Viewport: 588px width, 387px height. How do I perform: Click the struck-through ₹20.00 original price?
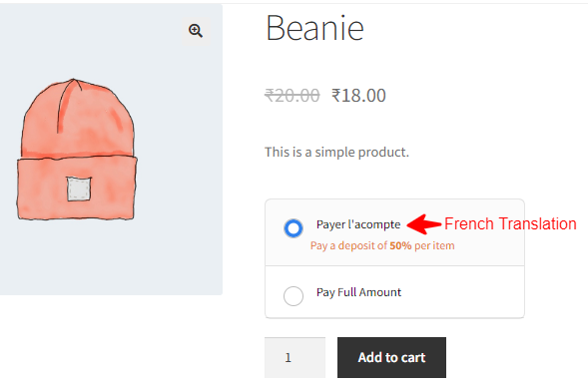coord(293,95)
